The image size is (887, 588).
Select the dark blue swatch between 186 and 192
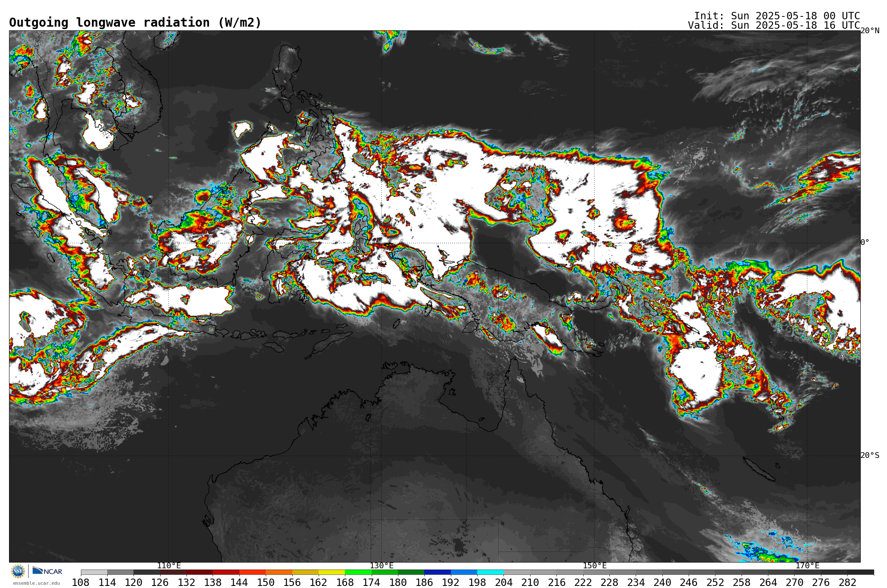(x=437, y=572)
